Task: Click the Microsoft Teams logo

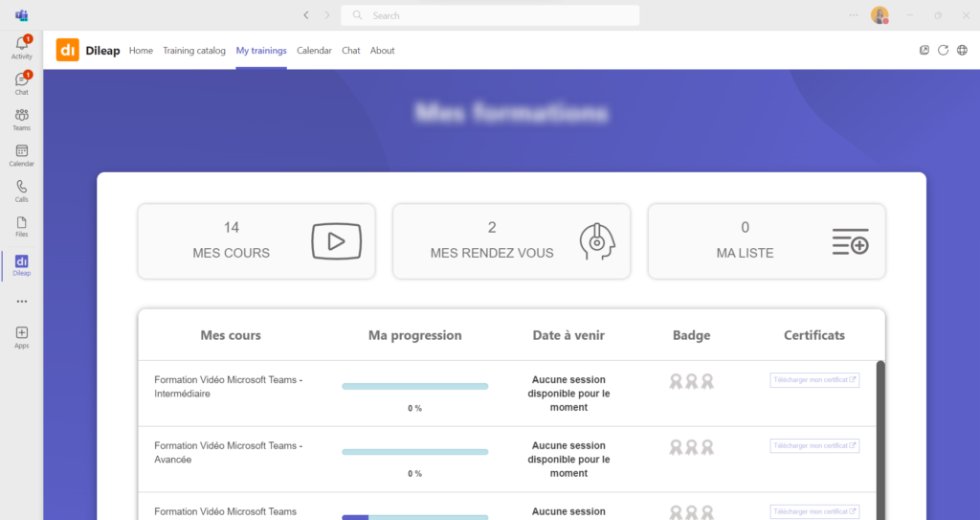Action: [22, 15]
